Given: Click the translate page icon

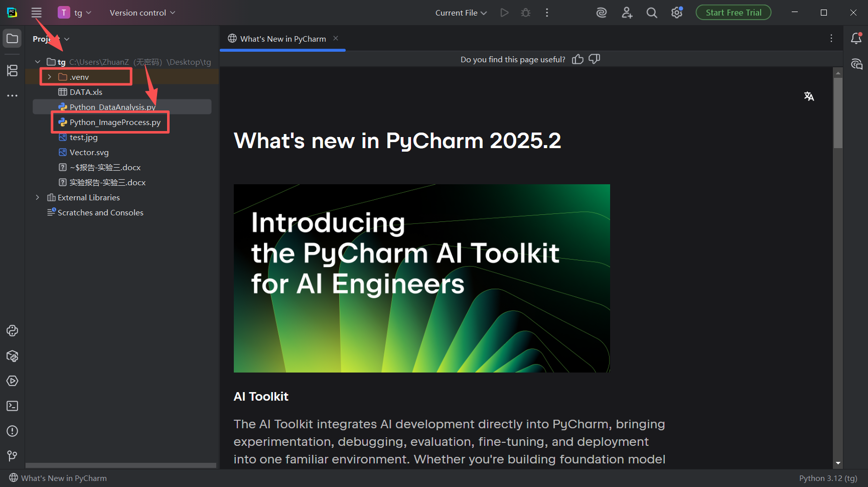Looking at the screenshot, I should tap(809, 96).
